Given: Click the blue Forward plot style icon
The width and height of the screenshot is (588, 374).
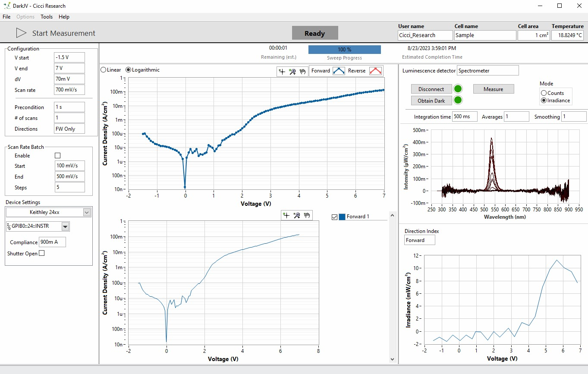Looking at the screenshot, I should pos(339,71).
